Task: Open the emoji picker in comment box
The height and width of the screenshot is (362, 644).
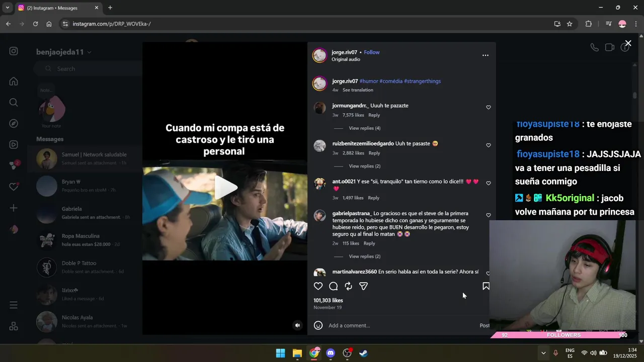Action: (x=318, y=325)
